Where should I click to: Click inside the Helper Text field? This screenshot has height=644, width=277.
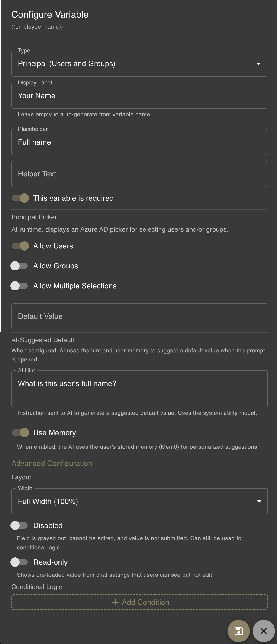point(125,174)
